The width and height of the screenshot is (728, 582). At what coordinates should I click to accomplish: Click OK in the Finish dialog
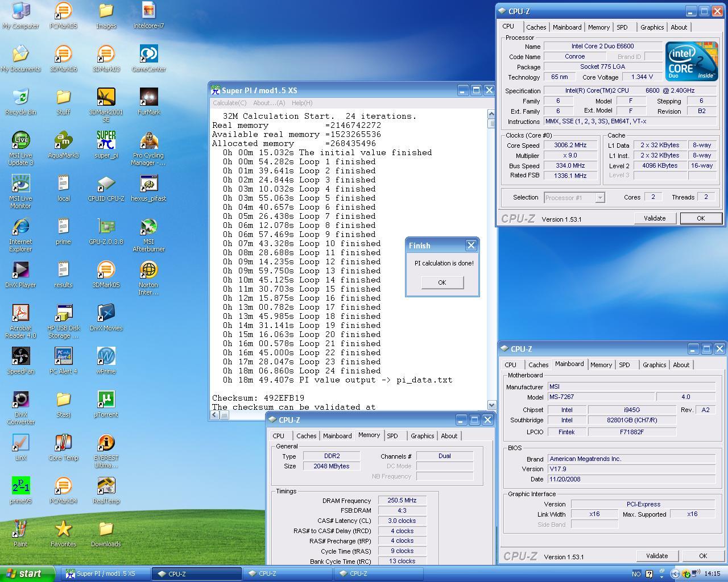point(442,282)
